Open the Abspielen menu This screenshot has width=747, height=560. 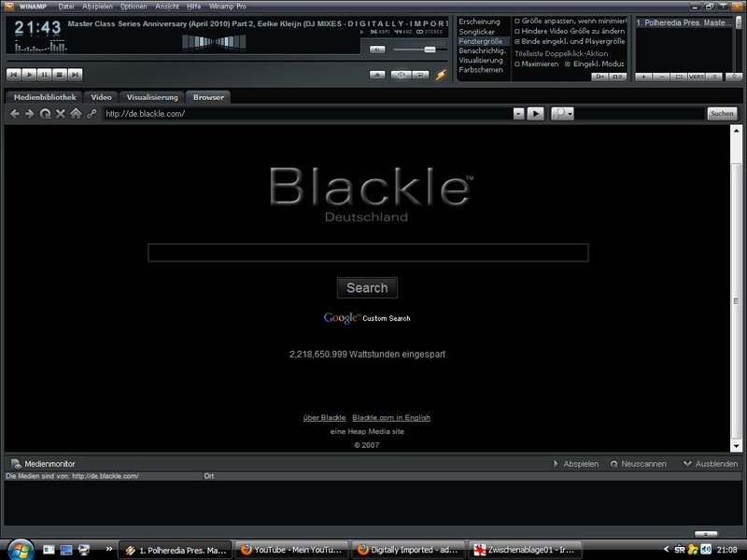click(x=98, y=7)
